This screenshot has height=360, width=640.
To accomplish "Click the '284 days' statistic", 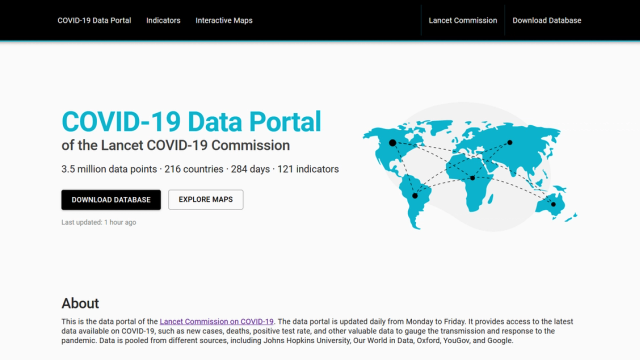I will [x=250, y=169].
